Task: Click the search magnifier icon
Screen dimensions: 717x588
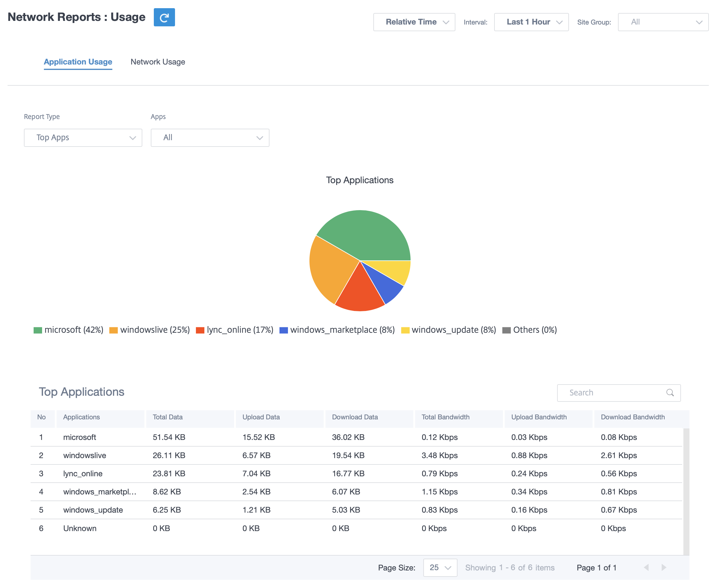Action: click(x=669, y=393)
